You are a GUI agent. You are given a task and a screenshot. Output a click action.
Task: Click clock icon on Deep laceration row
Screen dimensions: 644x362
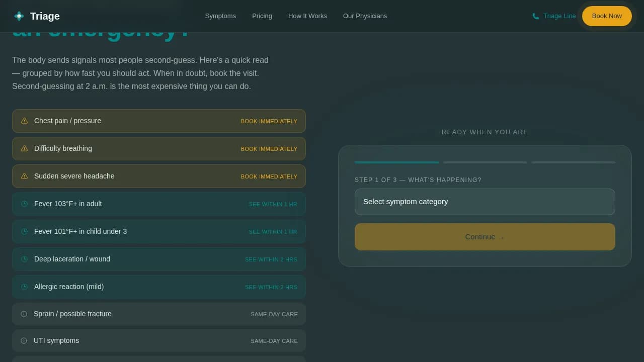(x=24, y=259)
